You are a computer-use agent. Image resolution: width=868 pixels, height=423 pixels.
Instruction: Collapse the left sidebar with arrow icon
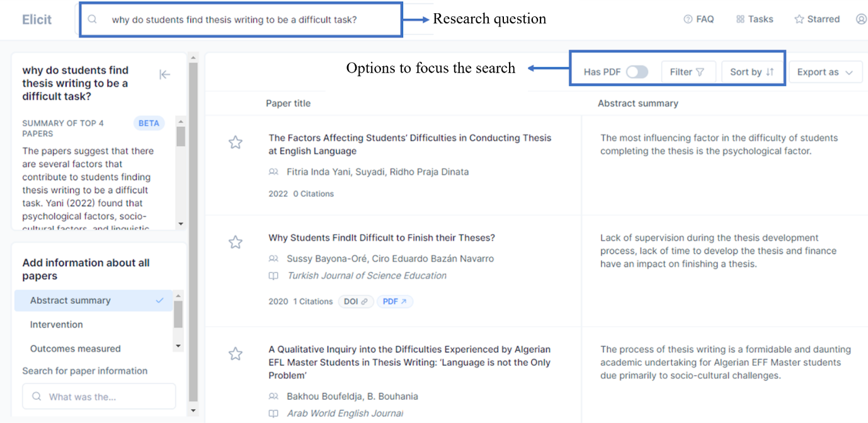coord(165,75)
